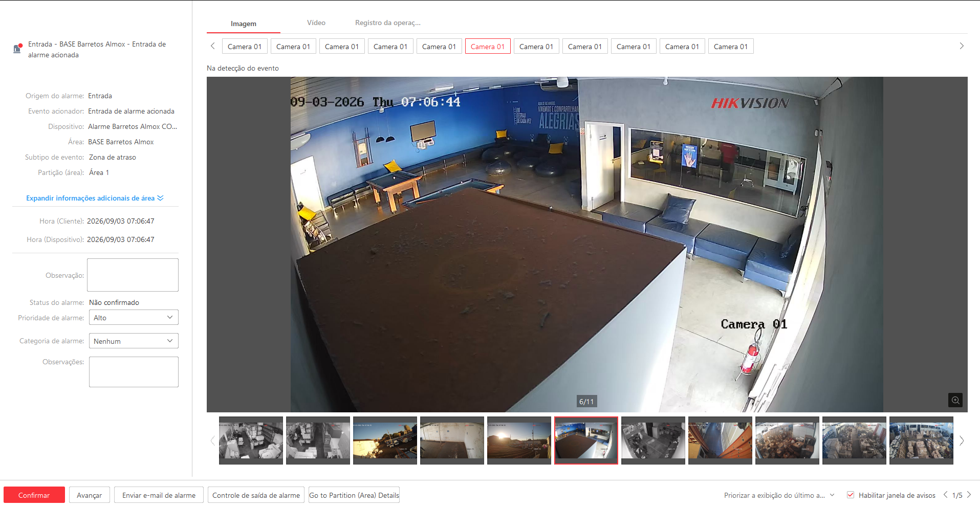Open the Registro da operação tab

point(388,23)
